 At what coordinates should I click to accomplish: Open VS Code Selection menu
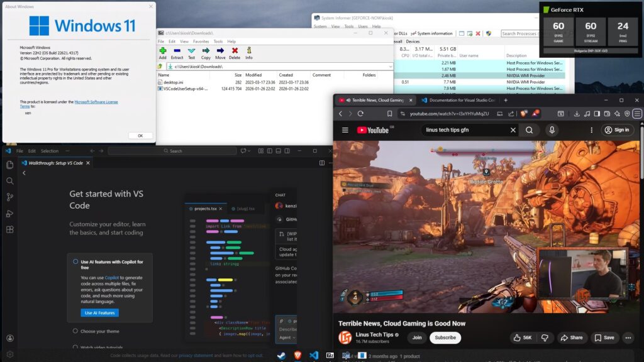point(50,151)
